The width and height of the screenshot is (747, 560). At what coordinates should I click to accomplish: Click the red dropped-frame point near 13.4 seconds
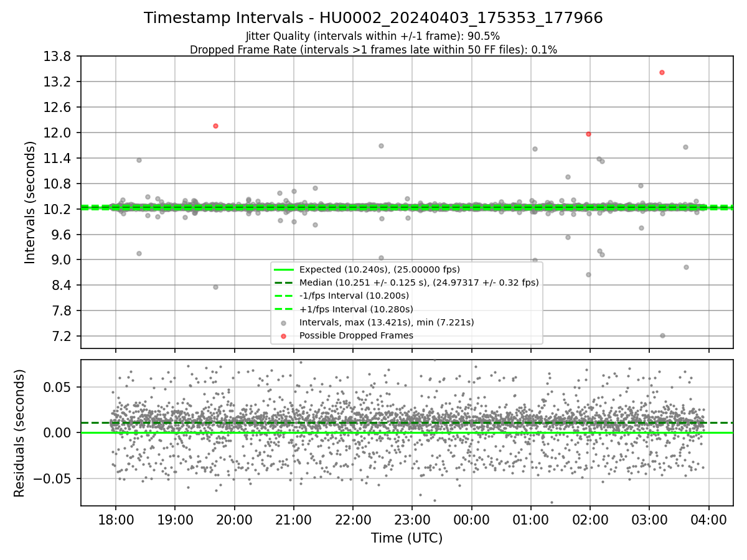click(x=662, y=72)
